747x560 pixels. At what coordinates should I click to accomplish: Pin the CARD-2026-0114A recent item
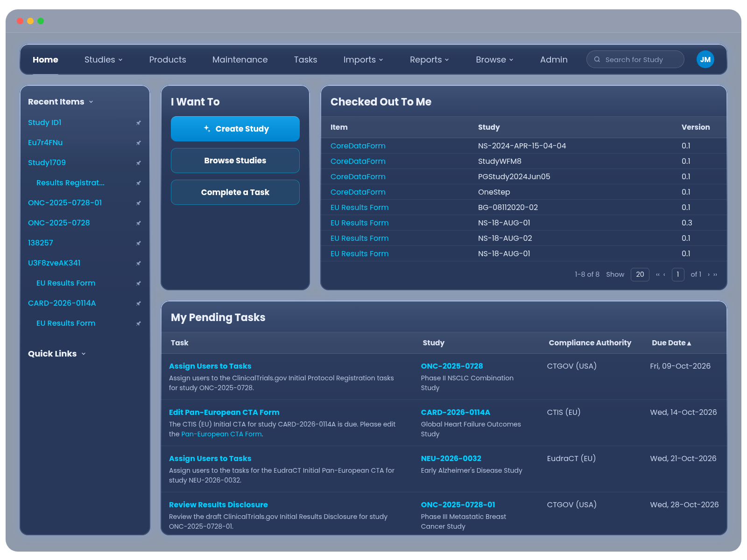click(x=138, y=303)
